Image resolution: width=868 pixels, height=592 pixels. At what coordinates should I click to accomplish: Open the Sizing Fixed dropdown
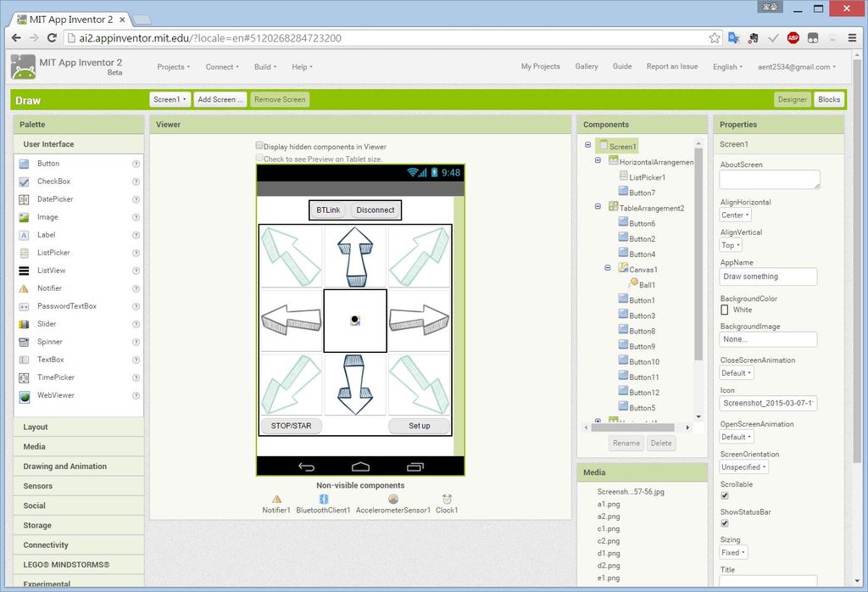pyautogui.click(x=734, y=553)
